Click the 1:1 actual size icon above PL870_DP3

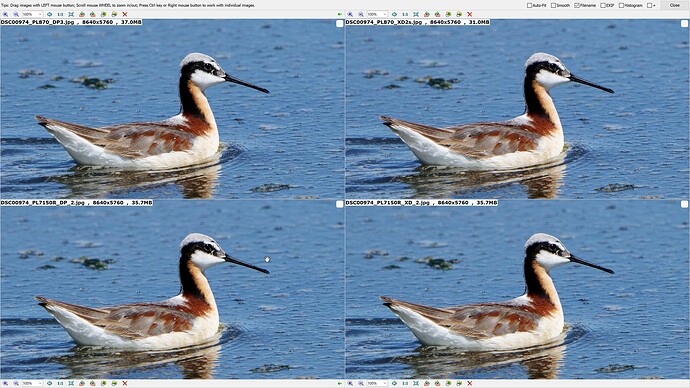(60, 15)
